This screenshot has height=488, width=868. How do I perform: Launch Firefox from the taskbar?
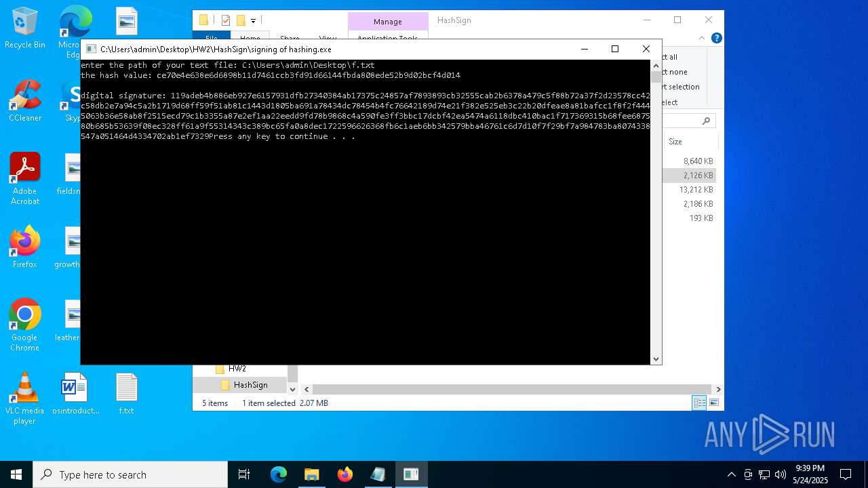[x=345, y=474]
